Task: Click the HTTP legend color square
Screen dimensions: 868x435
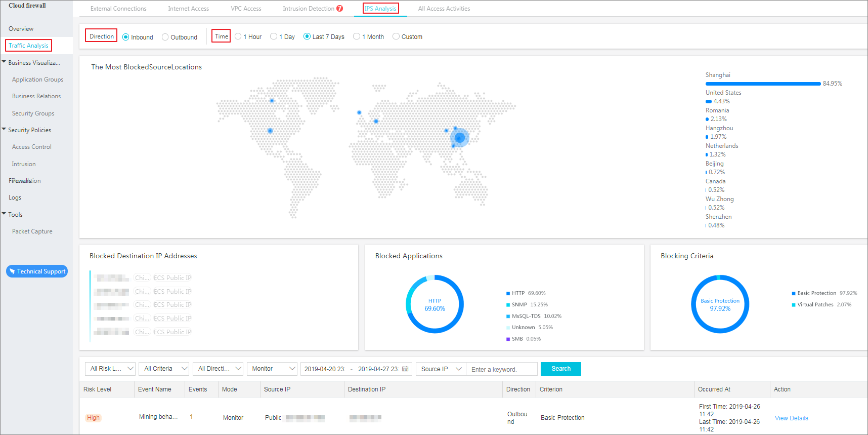Action: pyautogui.click(x=508, y=293)
